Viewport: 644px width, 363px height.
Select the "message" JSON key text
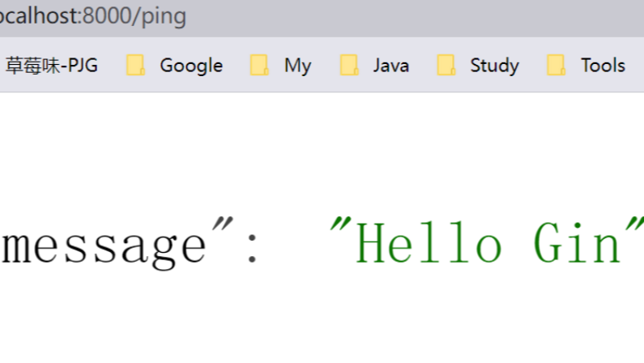[x=117, y=244]
